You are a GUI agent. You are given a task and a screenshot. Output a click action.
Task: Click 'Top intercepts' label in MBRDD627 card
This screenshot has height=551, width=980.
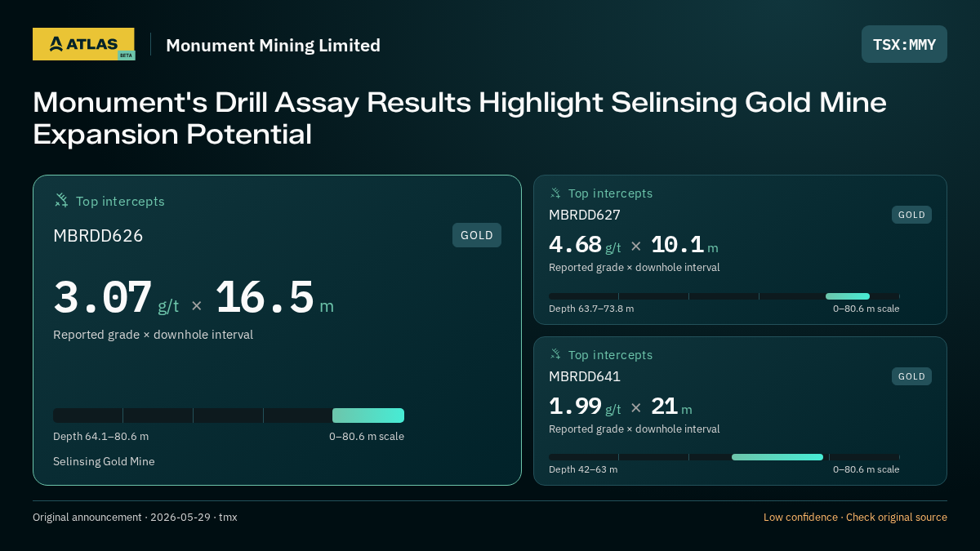pyautogui.click(x=610, y=193)
